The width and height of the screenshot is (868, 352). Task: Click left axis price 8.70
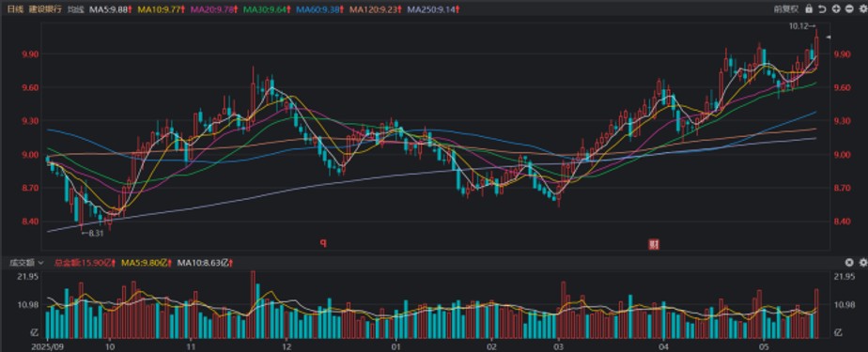pos(30,188)
